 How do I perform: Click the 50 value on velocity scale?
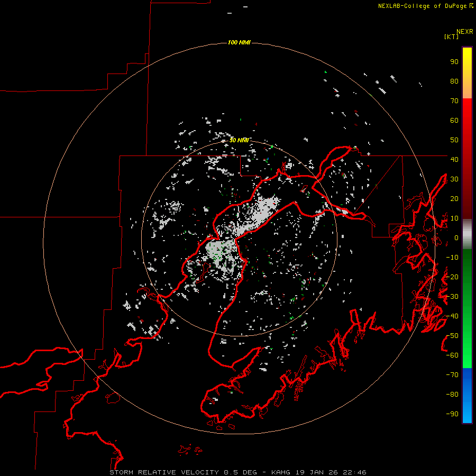pos(454,140)
